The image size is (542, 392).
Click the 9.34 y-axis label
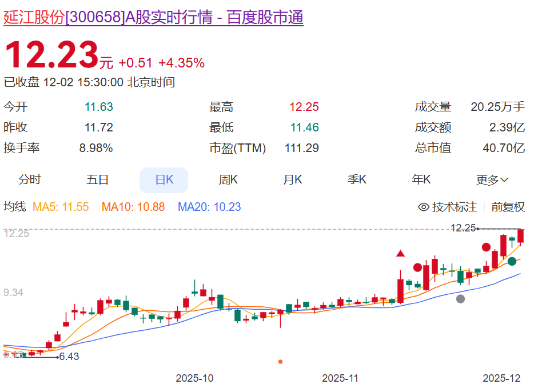pos(13,293)
